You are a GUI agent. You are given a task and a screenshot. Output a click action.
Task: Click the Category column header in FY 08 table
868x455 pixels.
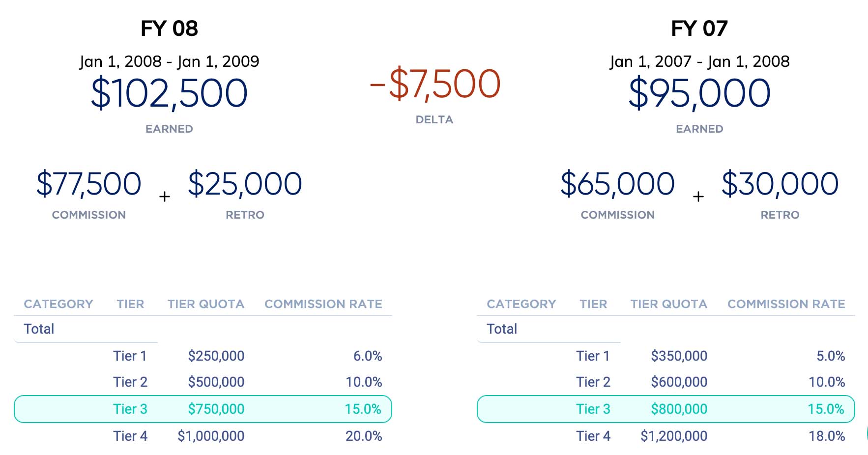pyautogui.click(x=58, y=304)
